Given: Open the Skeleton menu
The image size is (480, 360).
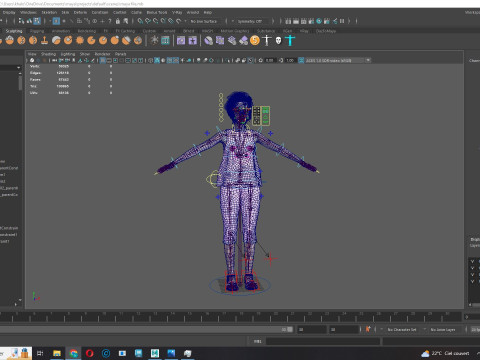Looking at the screenshot, I should [x=49, y=12].
